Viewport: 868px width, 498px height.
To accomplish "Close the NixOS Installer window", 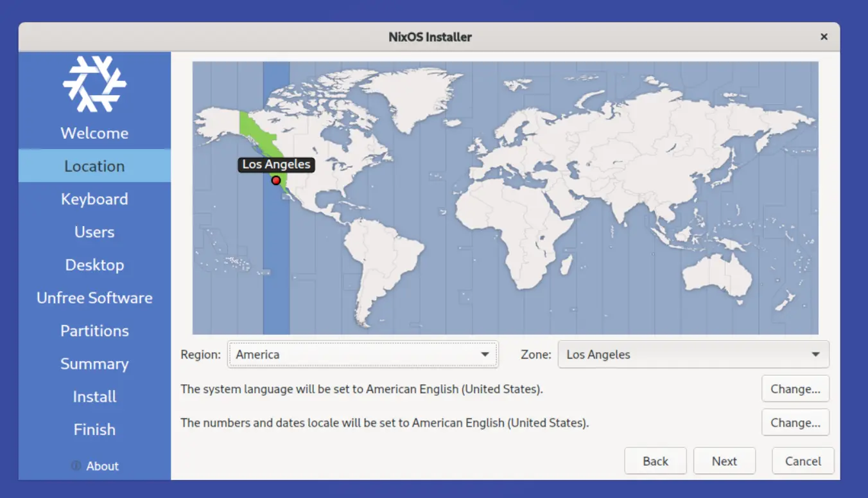I will [824, 37].
